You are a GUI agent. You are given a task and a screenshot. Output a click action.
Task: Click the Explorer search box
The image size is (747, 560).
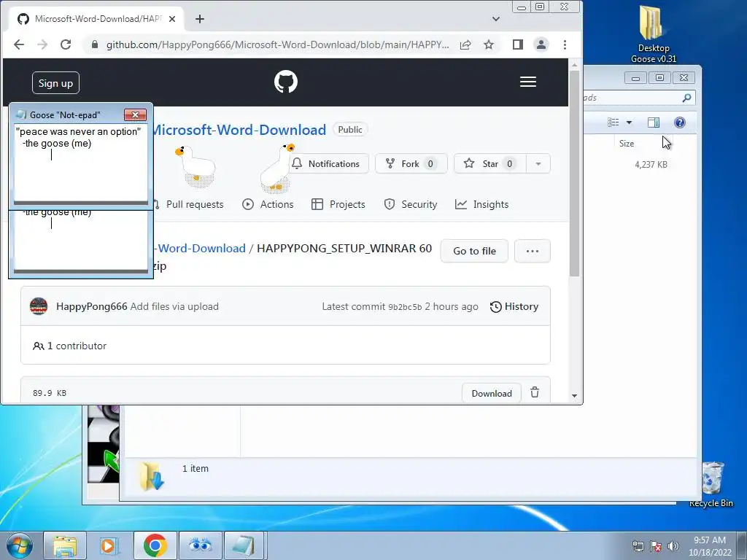point(638,98)
